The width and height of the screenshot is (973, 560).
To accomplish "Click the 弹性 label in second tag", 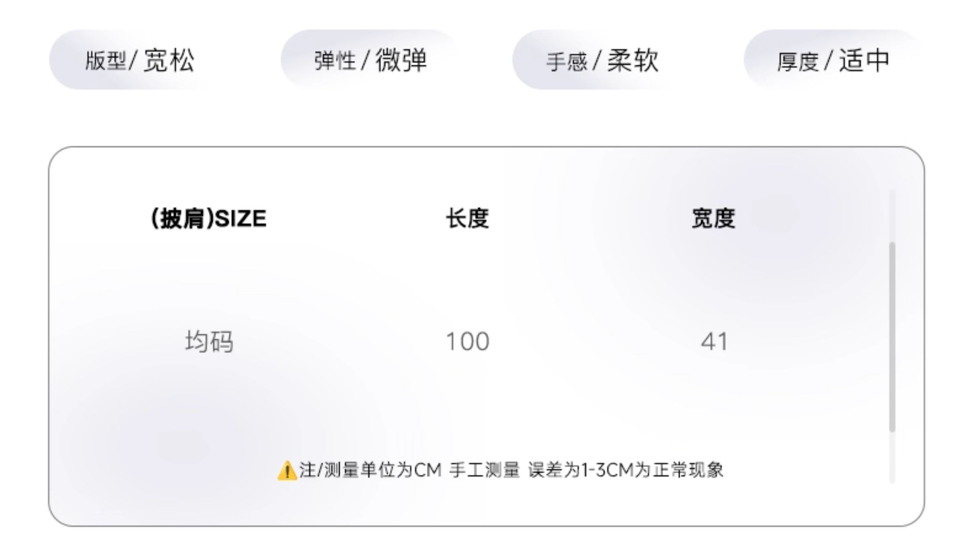I will (335, 61).
